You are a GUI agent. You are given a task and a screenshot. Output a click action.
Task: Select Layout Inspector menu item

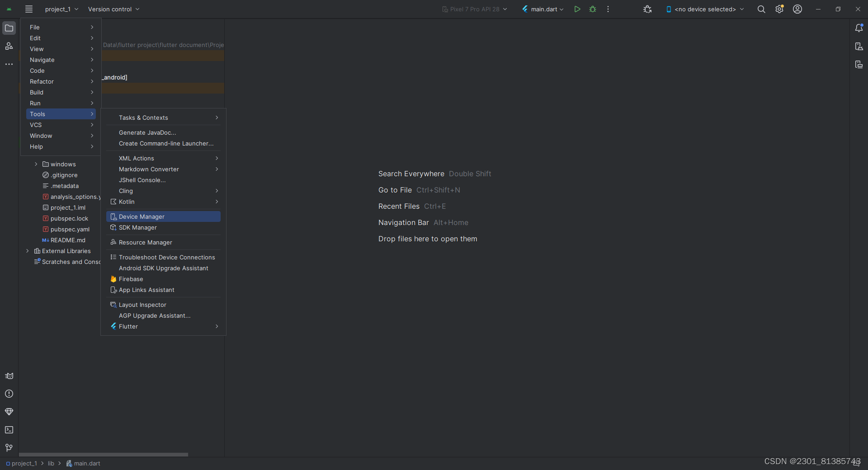[x=163, y=305]
